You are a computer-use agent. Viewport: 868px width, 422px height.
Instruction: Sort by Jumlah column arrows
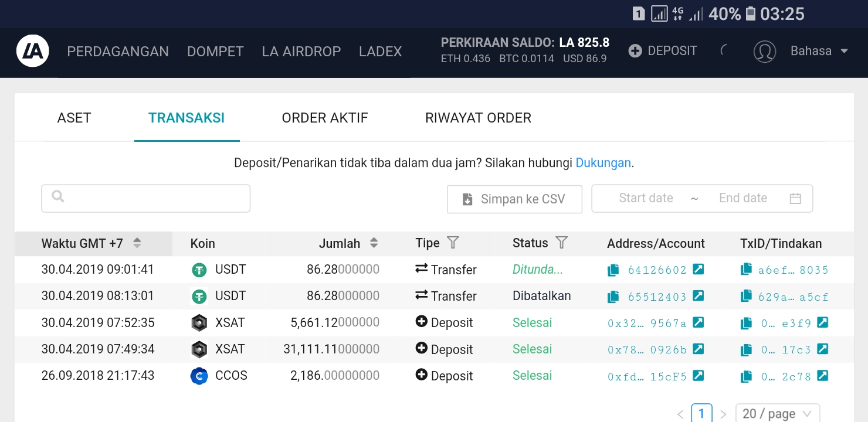click(374, 243)
